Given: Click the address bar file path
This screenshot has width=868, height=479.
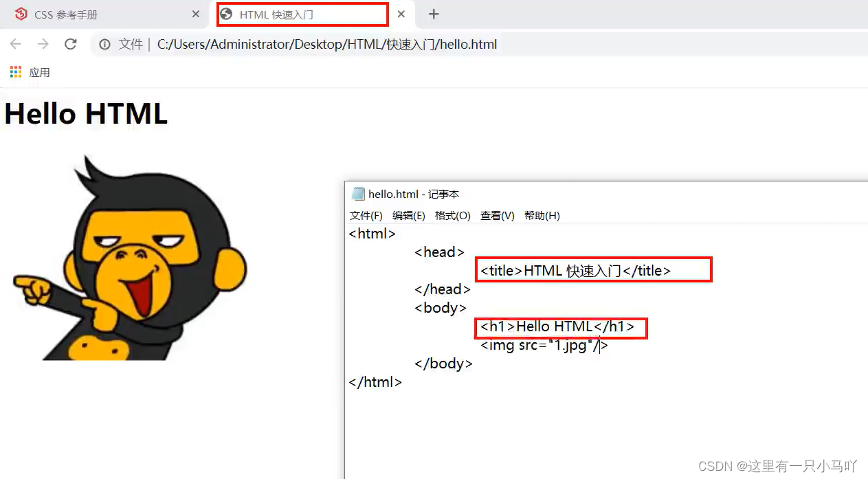Looking at the screenshot, I should (327, 45).
